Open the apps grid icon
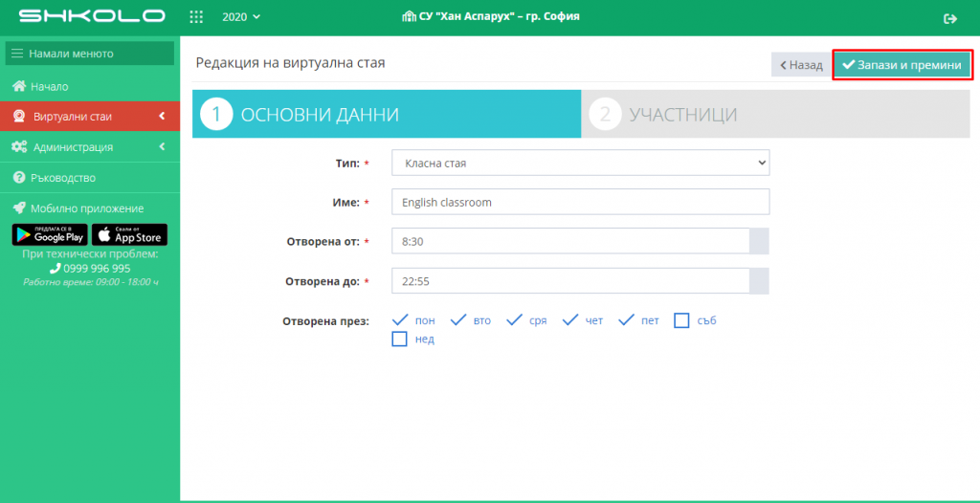The width and height of the screenshot is (980, 503). point(196,17)
